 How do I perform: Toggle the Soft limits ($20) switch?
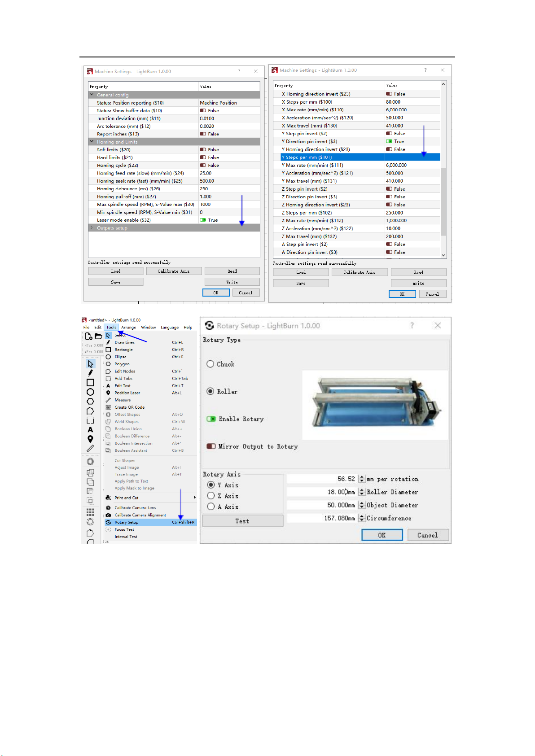(203, 149)
